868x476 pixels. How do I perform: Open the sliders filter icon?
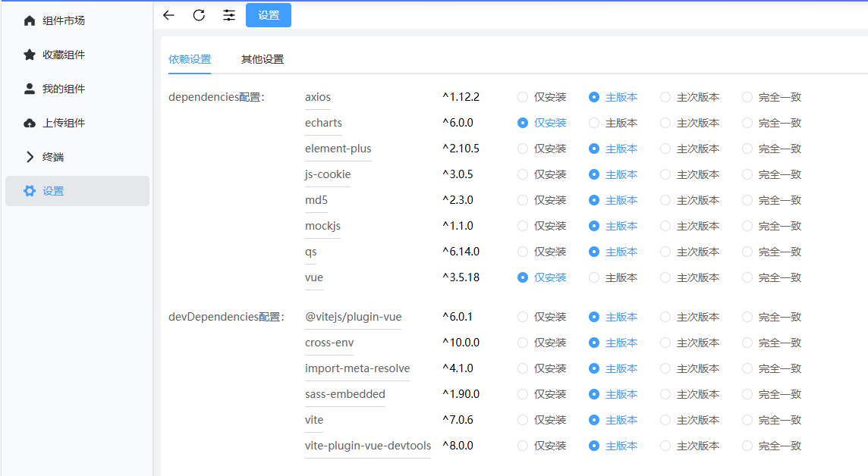229,15
